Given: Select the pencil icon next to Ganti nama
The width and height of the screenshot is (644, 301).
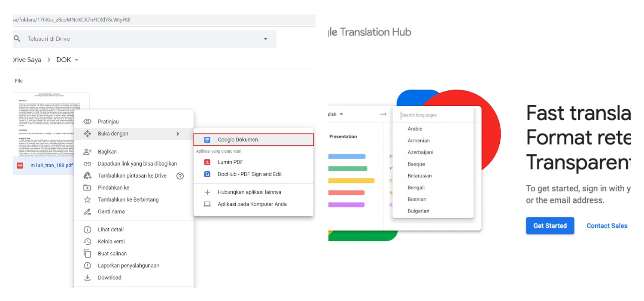Looking at the screenshot, I should coord(88,211).
